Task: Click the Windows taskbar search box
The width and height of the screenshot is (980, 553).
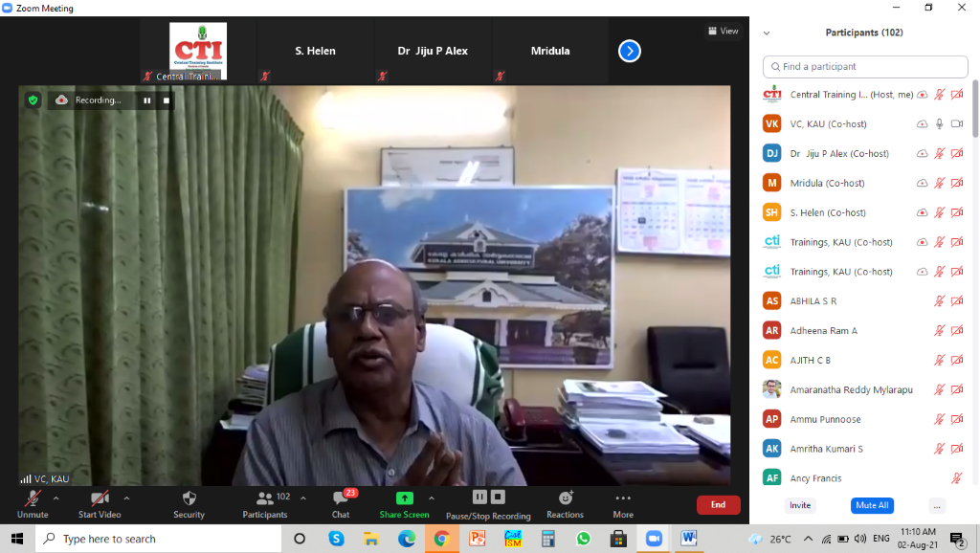Action: coord(158,539)
